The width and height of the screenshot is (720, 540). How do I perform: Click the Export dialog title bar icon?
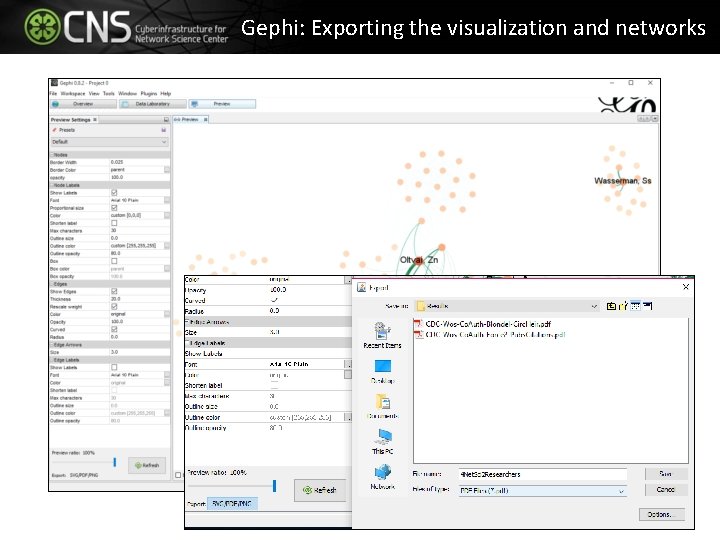[x=362, y=287]
